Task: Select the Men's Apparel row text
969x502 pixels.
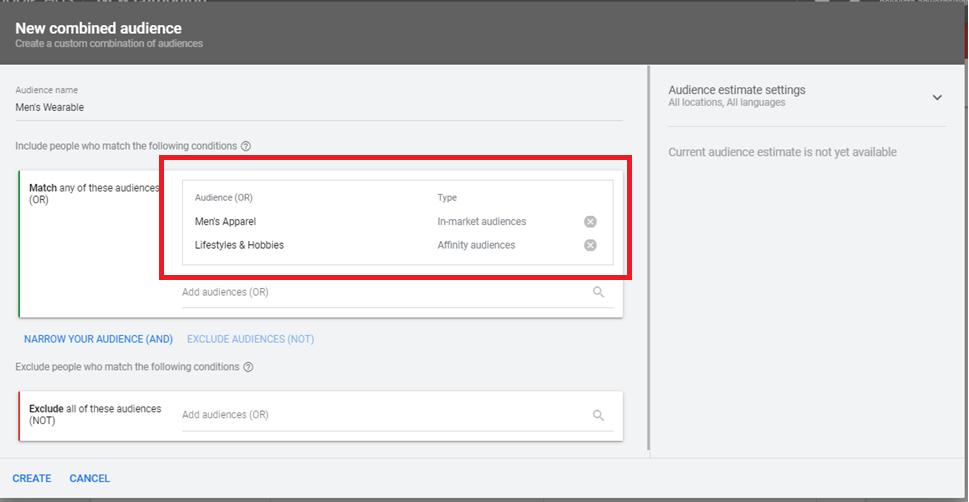Action: tap(226, 221)
